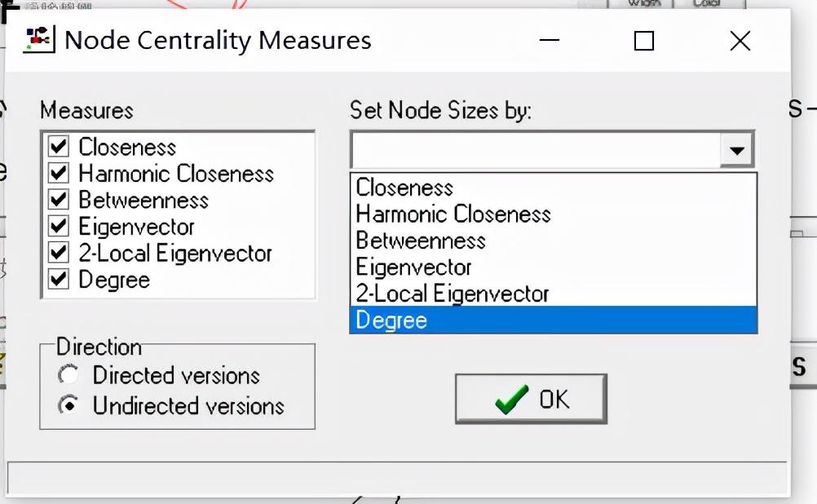Toggle the Harmonic Closeness checkbox
Screen dimensions: 817x504
tap(59, 174)
